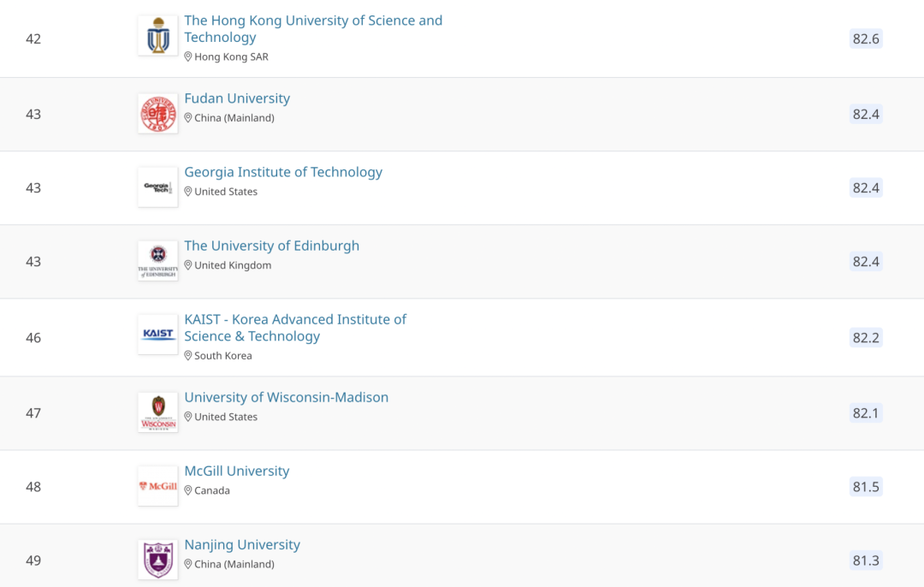Click the Fudan University red seal logo
Screen dimensions: 924x587
click(x=157, y=114)
